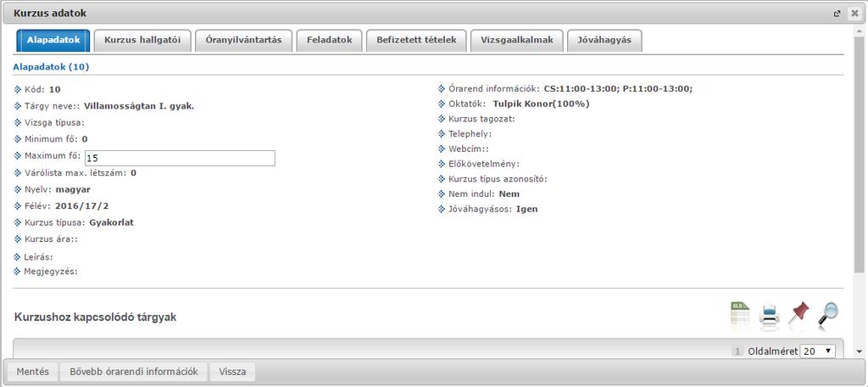This screenshot has height=387, width=868.
Task: Click the Kurzushoz kapcsolódó tárgyak heading
Action: [x=95, y=317]
